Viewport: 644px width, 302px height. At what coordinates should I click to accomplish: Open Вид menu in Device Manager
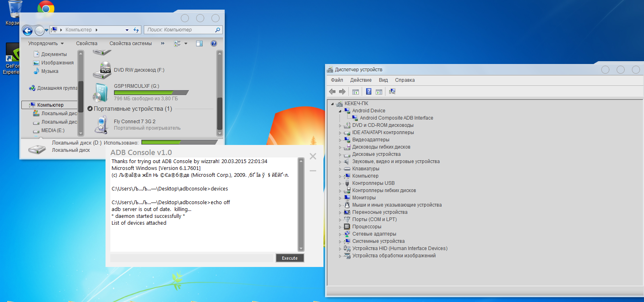[383, 80]
